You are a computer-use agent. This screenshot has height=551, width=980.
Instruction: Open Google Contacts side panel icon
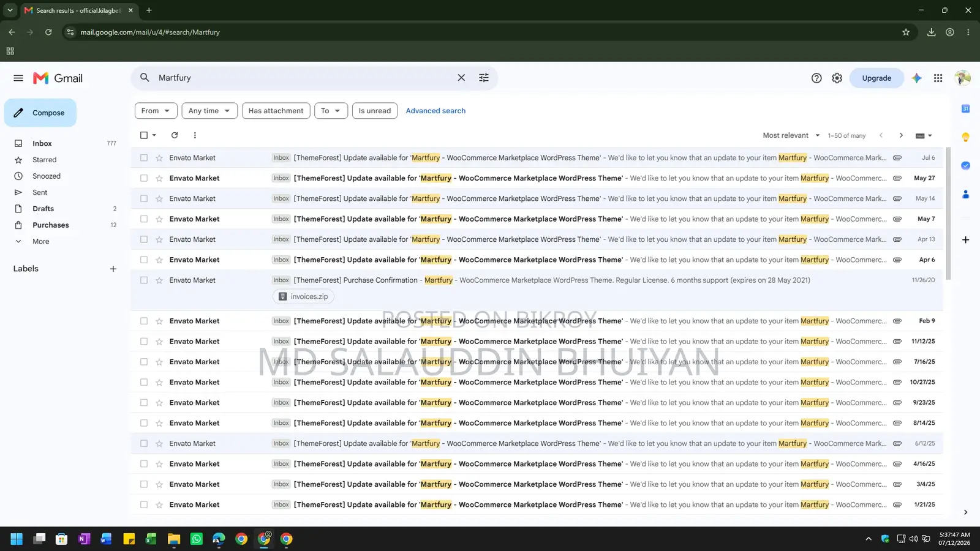pyautogui.click(x=965, y=194)
